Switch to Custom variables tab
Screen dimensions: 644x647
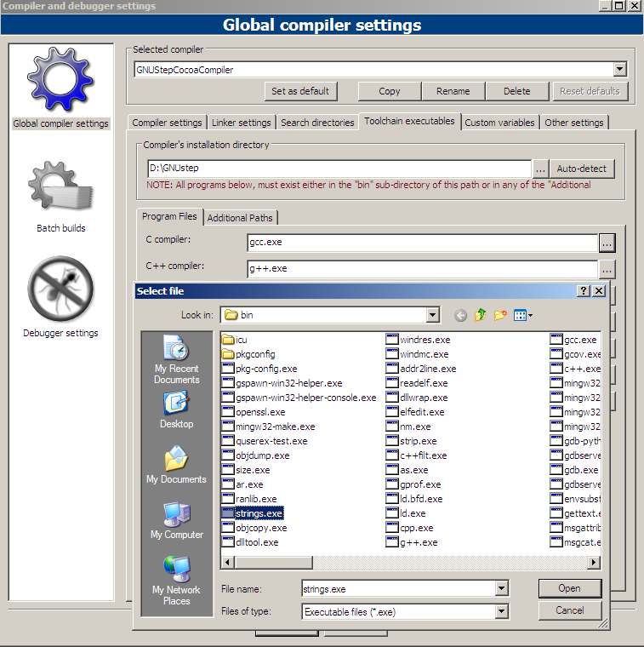499,123
